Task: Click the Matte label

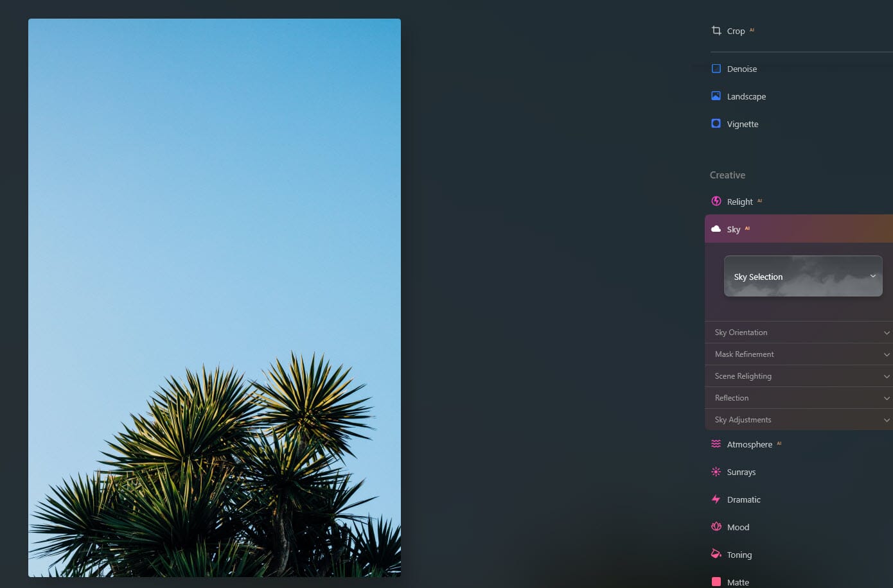Action: (x=738, y=582)
